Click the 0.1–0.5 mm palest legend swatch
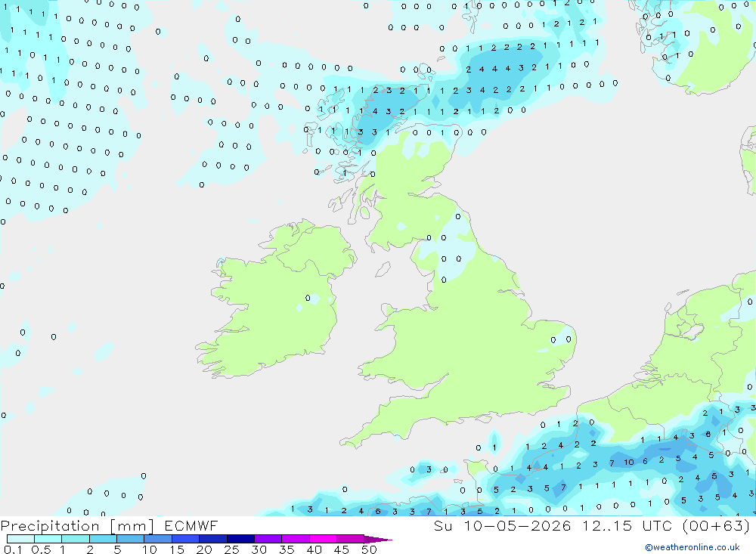This screenshot has height=554, width=756. [x=20, y=539]
